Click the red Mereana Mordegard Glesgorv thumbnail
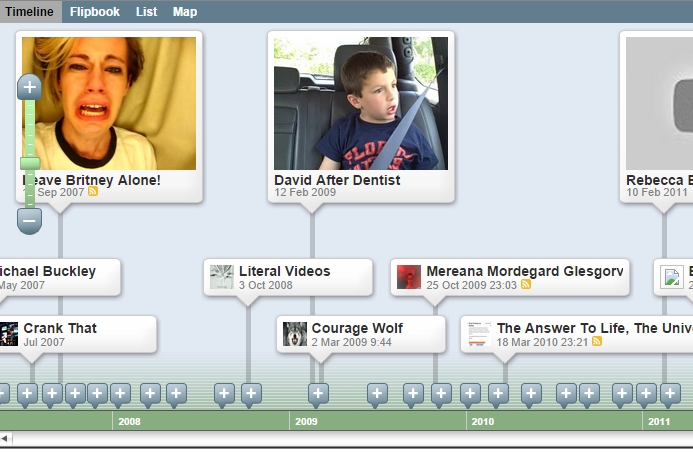 [x=409, y=277]
